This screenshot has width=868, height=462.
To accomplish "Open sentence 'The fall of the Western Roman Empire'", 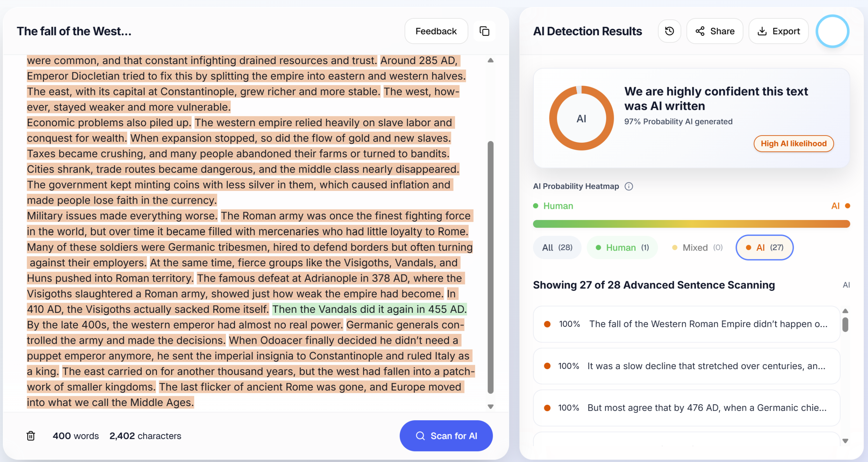I will 686,324.
